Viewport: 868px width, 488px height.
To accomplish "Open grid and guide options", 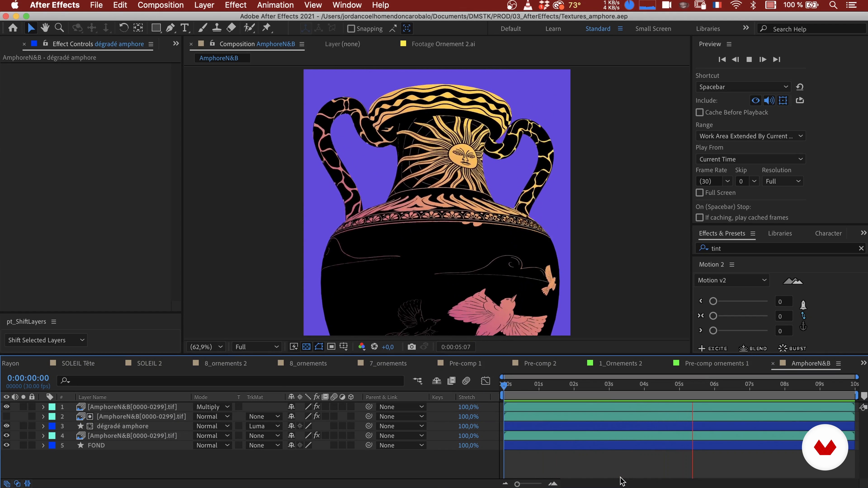I will point(344,347).
